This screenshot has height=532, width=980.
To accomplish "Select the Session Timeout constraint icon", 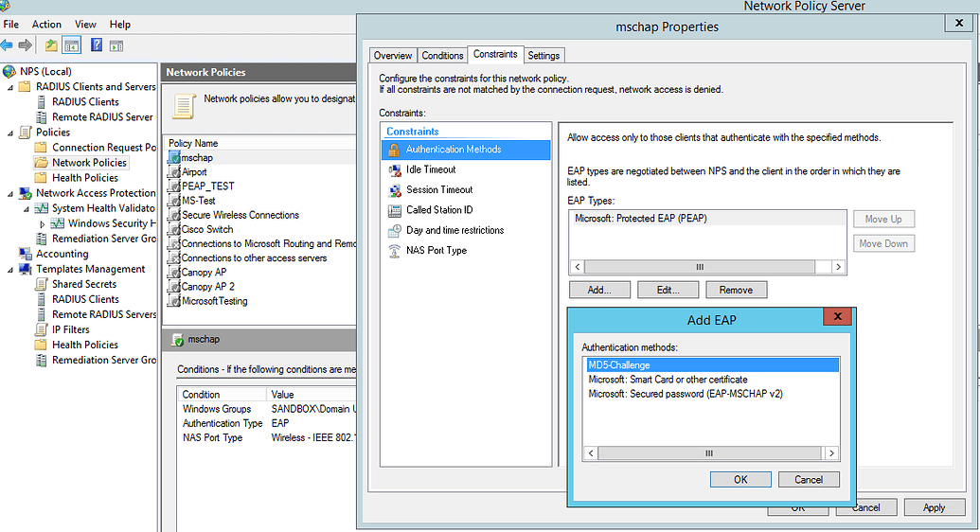I will 395,190.
